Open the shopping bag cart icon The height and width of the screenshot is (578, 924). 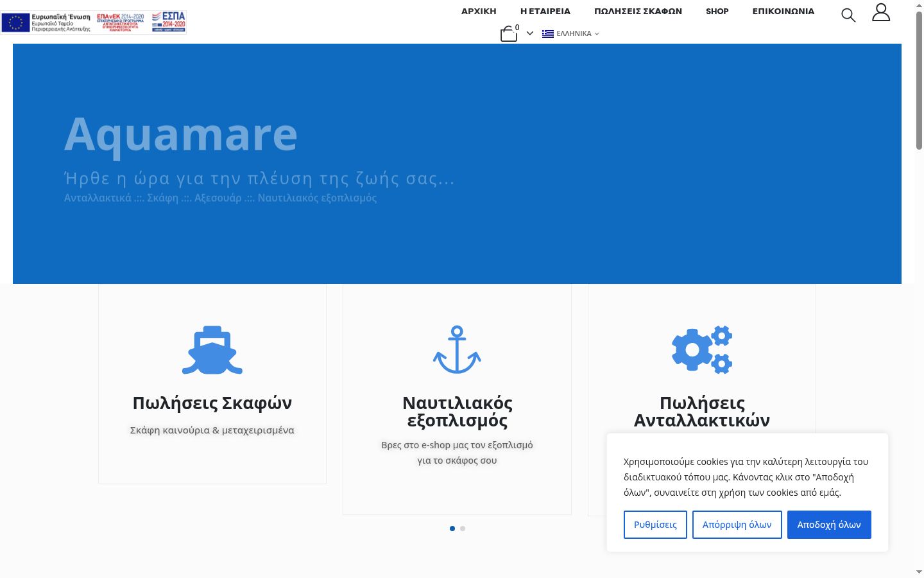tap(509, 33)
